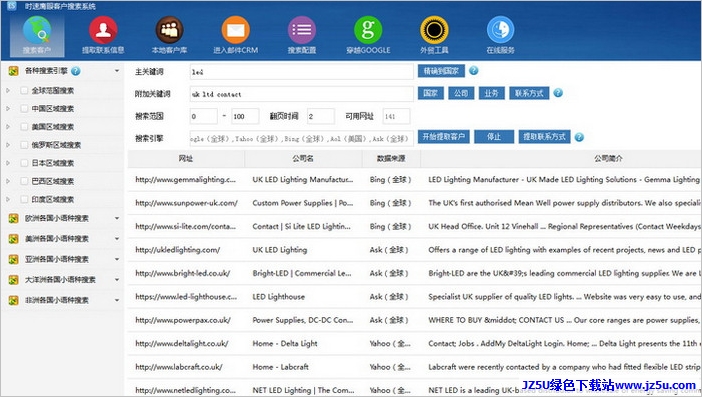Check the 全球范围搜索 checkbox
Screen dimensions: 702x397
point(24,90)
